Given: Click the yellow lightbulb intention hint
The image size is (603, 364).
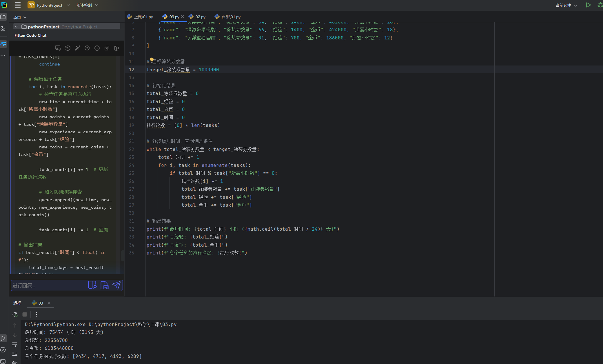Looking at the screenshot, I should click(x=152, y=60).
